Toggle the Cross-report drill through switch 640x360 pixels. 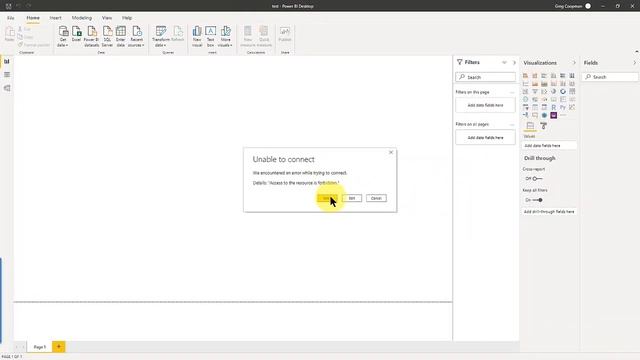tap(537, 179)
